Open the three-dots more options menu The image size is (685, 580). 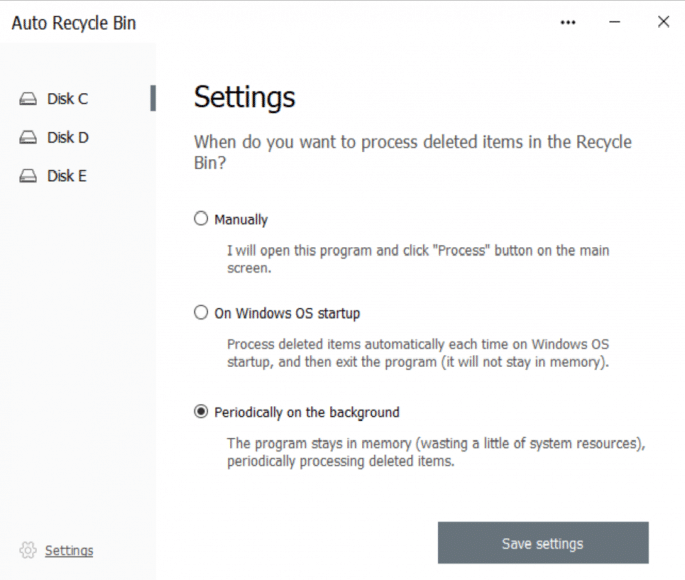568,22
